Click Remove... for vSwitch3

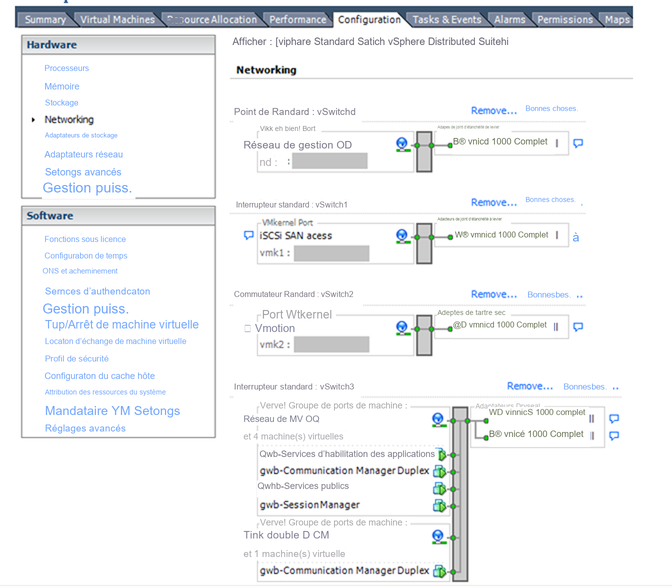(530, 386)
